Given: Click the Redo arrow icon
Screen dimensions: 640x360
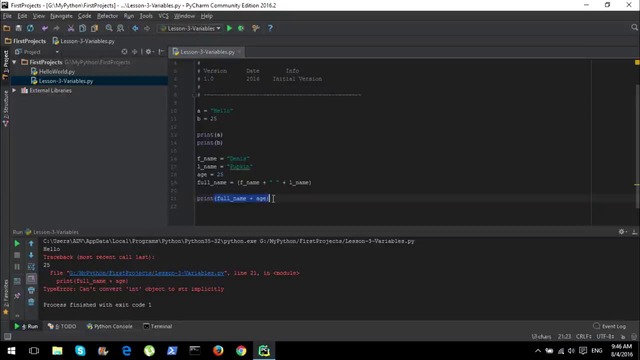Looking at the screenshot, I should coord(56,28).
